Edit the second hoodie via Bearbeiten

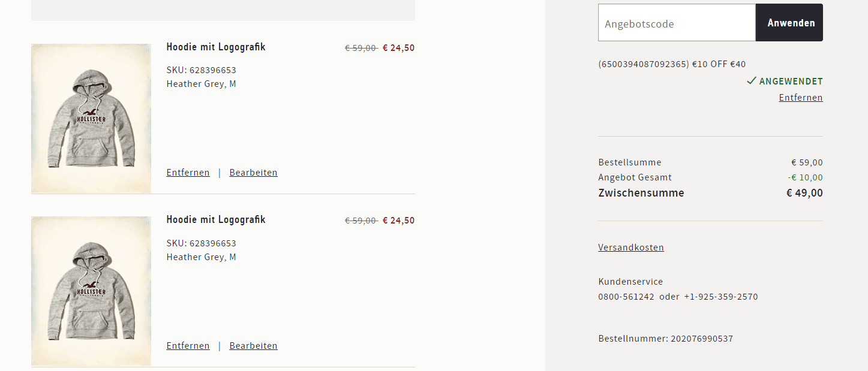coord(253,346)
